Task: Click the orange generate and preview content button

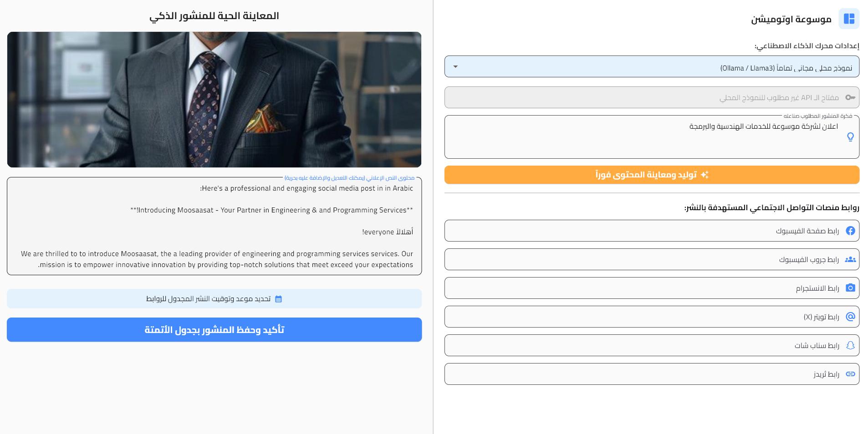Action: 652,175
